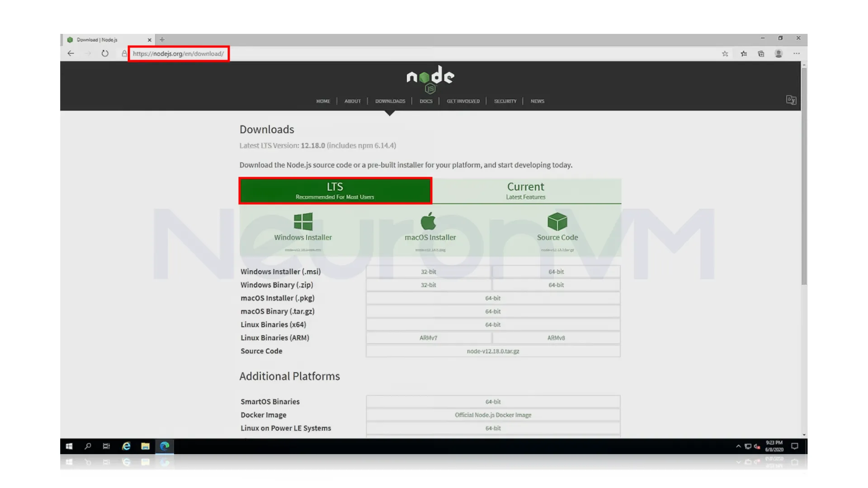868x488 pixels.
Task: Click the Downloads page heading
Action: tap(267, 129)
